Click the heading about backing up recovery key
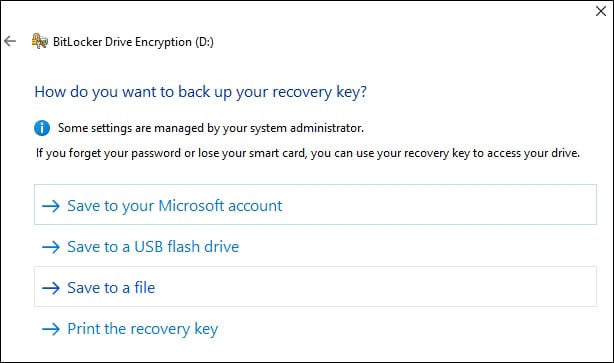The image size is (614, 363). (x=200, y=92)
